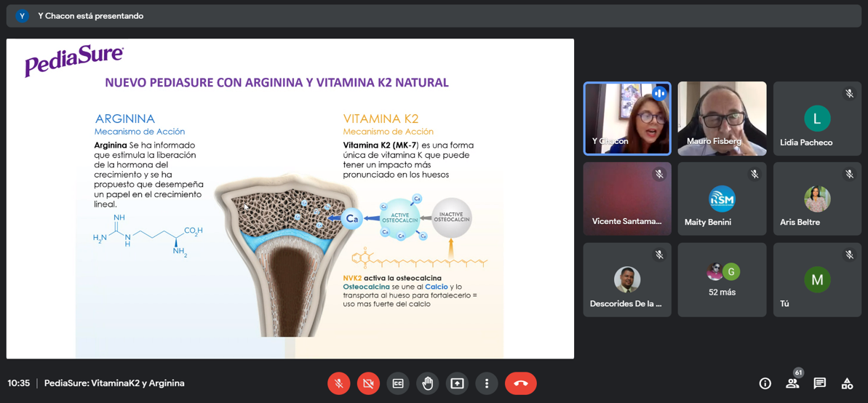Click 'Lidia Pacheco' name label

point(806,143)
